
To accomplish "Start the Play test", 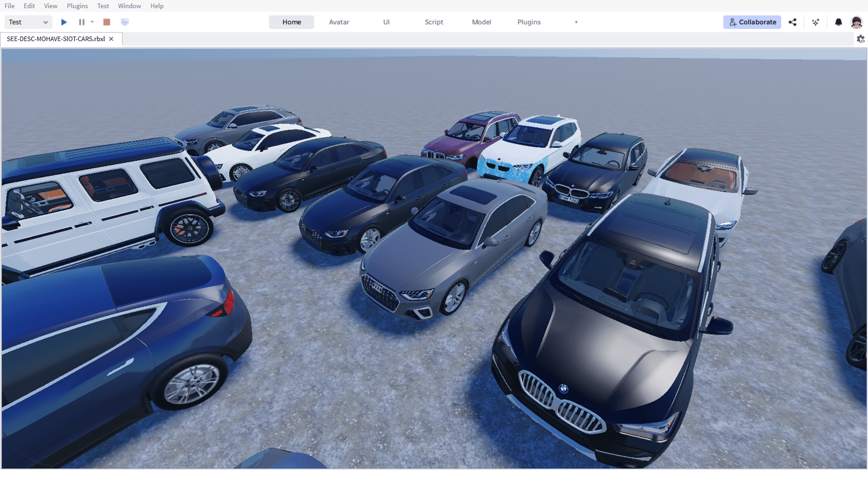I will pos(64,22).
